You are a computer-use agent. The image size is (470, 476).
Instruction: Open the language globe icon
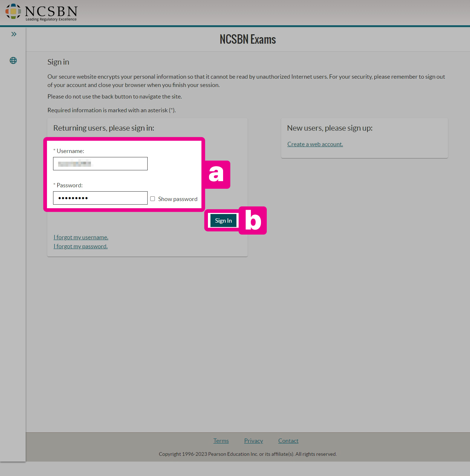tap(13, 61)
